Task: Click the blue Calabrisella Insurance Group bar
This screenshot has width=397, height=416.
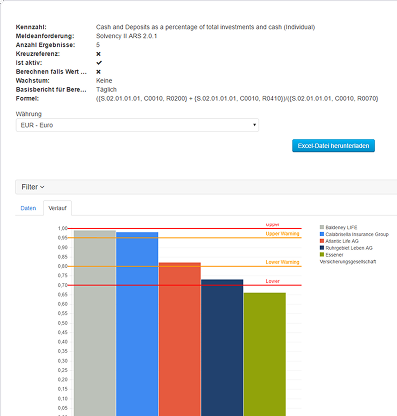Action: pos(137,324)
